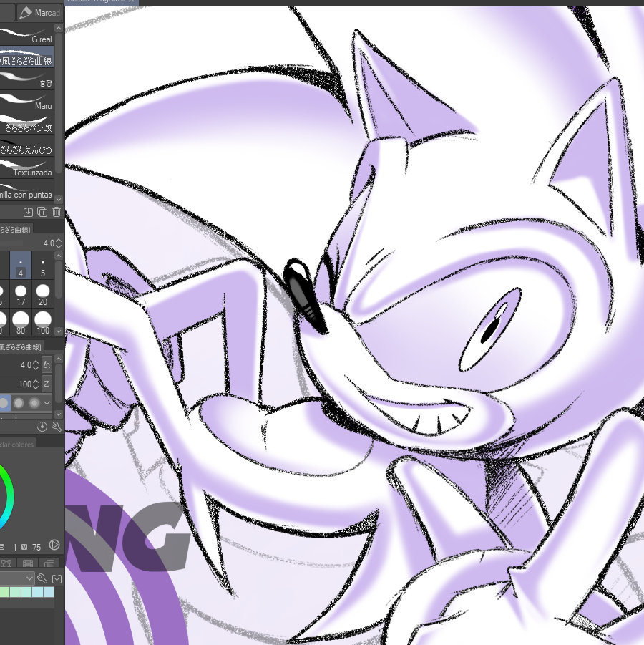Open the color set selection dropdown
The height and width of the screenshot is (645, 644).
[x=30, y=578]
